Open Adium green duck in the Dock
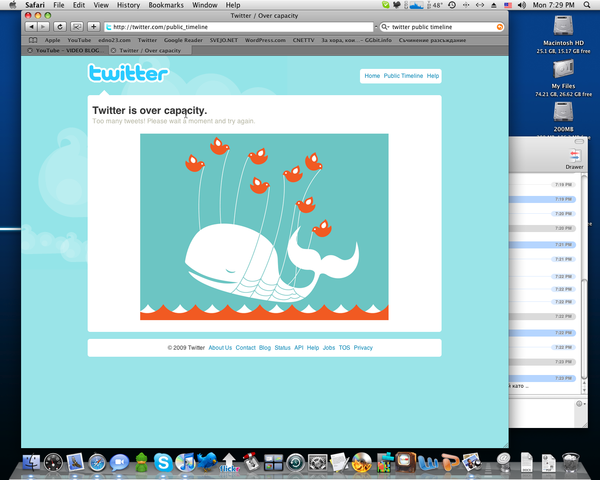Viewport: 600px width, 480px height. click(142, 462)
